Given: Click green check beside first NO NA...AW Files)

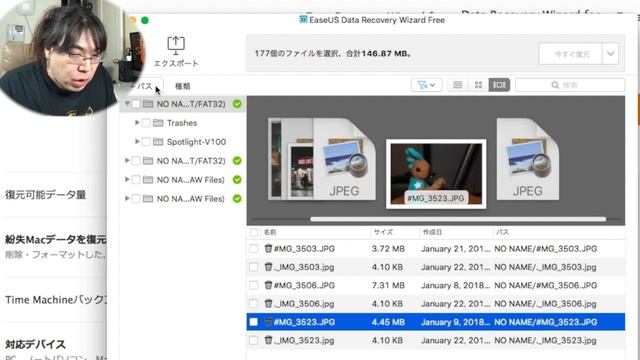Looking at the screenshot, I should pos(237,180).
